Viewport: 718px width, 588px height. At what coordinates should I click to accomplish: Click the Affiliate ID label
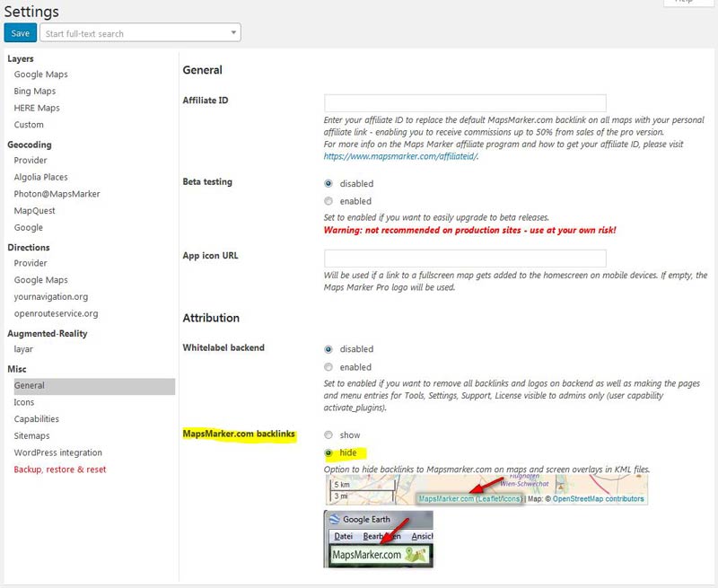206,101
